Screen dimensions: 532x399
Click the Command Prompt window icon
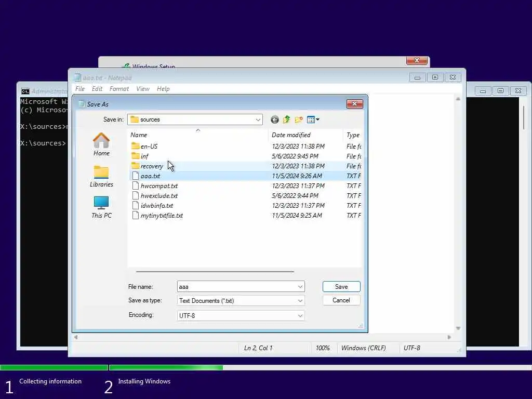click(25, 91)
